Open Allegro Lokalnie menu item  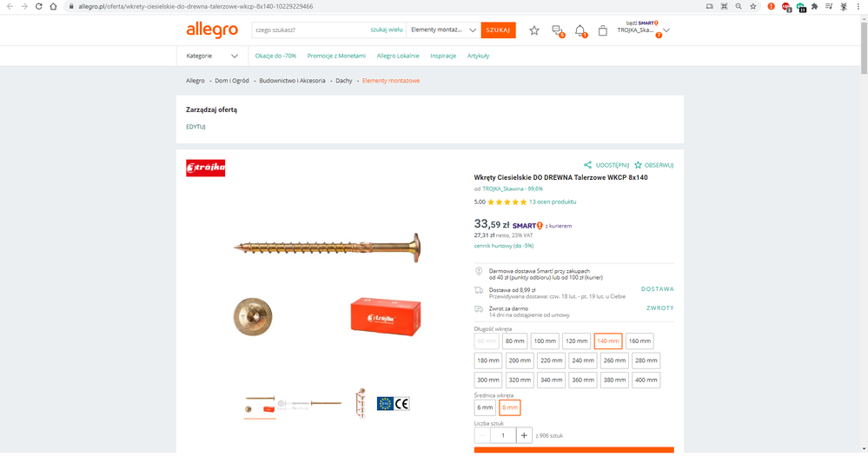[397, 56]
